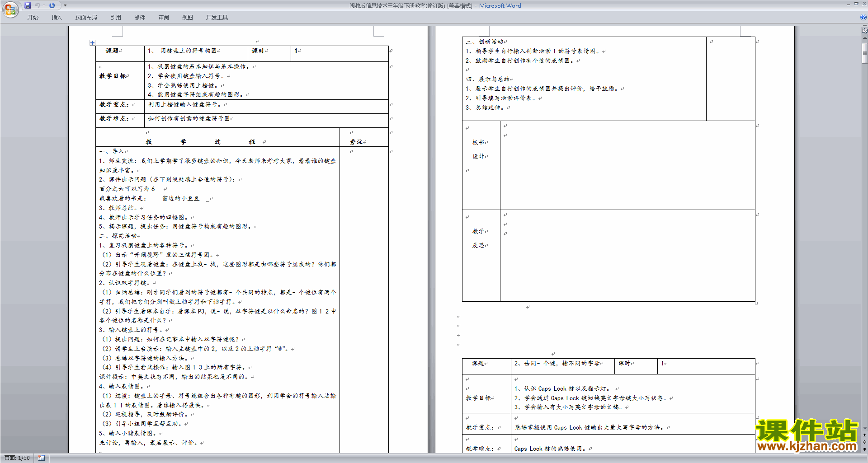Click the 课题 header cell
This screenshot has width=868, height=463.
click(120, 53)
